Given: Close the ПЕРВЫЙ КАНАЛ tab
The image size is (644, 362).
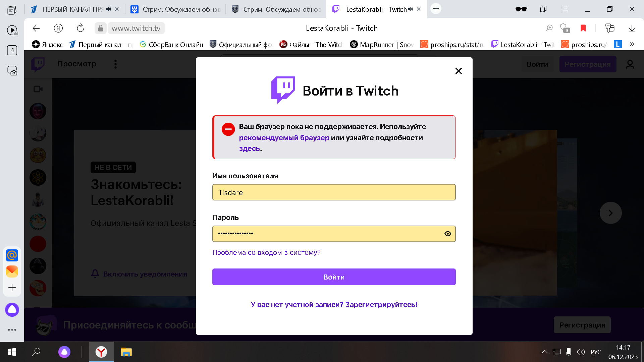Looking at the screenshot, I should [117, 9].
